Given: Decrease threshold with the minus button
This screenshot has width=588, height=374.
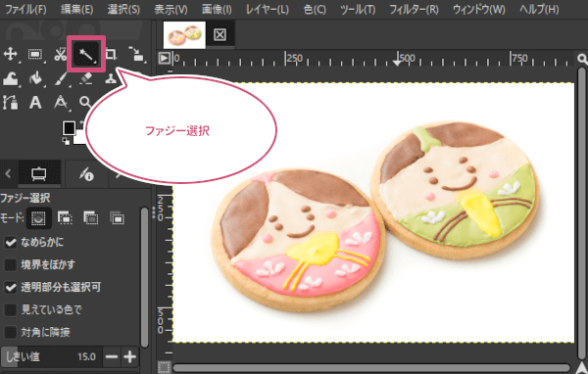Looking at the screenshot, I should (112, 356).
